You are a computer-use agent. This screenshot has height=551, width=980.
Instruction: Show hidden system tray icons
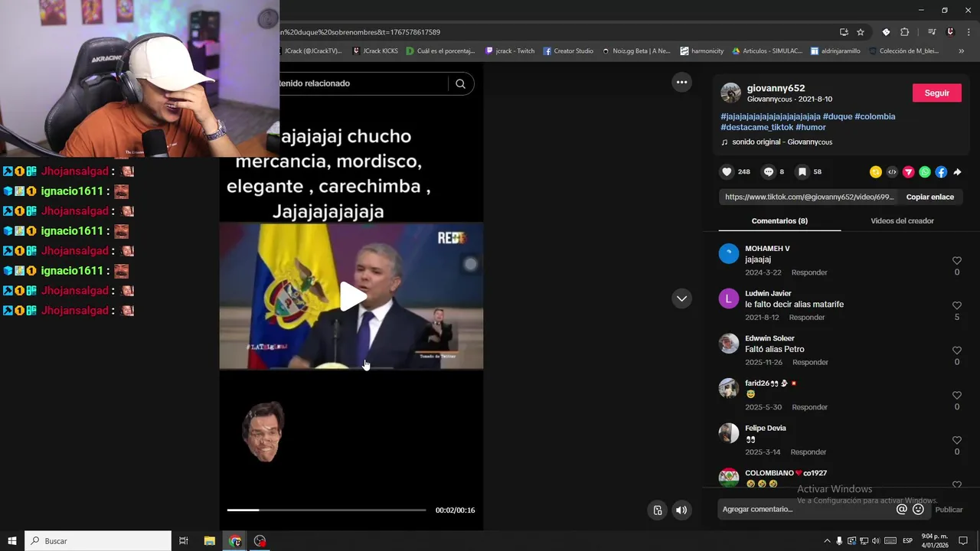point(827,541)
